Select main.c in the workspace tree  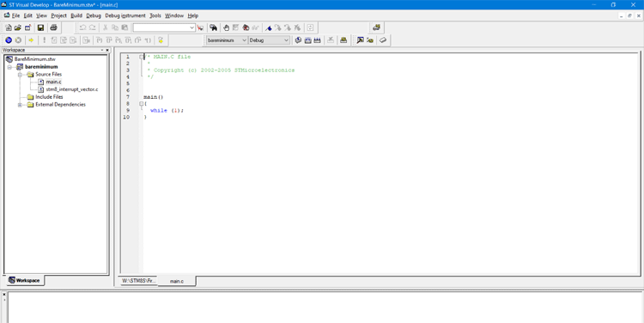pos(53,82)
